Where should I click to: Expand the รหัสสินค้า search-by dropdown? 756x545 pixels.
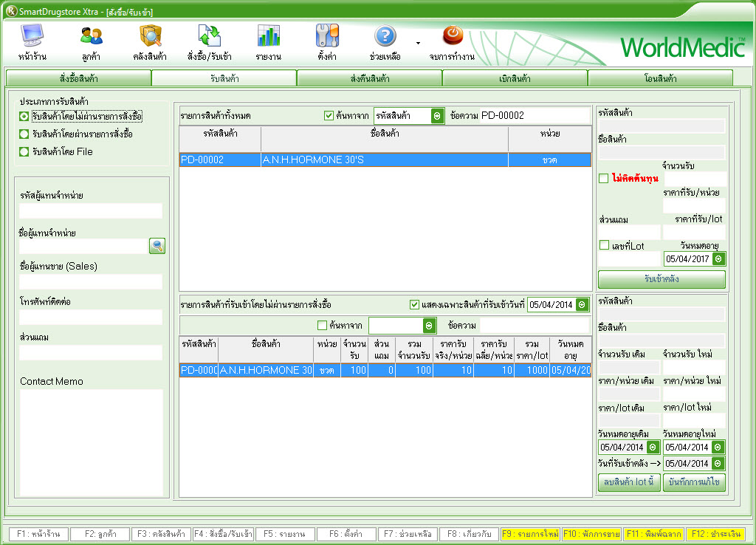[x=436, y=116]
